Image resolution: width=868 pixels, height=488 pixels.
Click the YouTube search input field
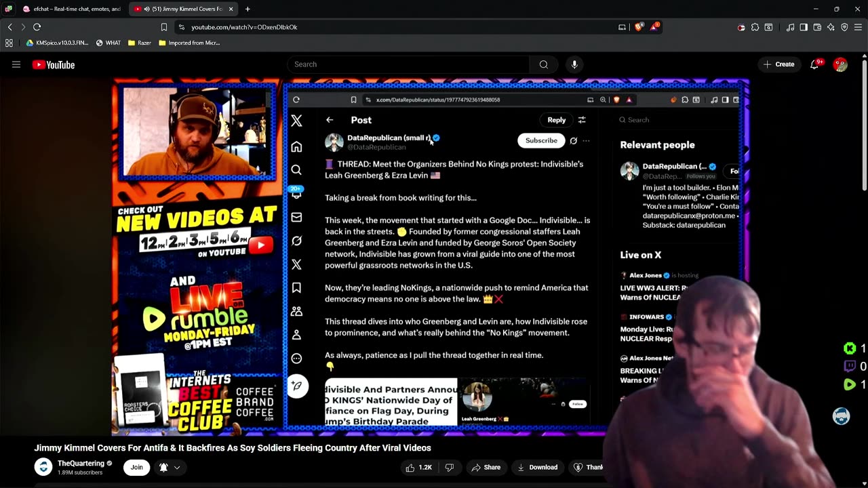tap(408, 64)
